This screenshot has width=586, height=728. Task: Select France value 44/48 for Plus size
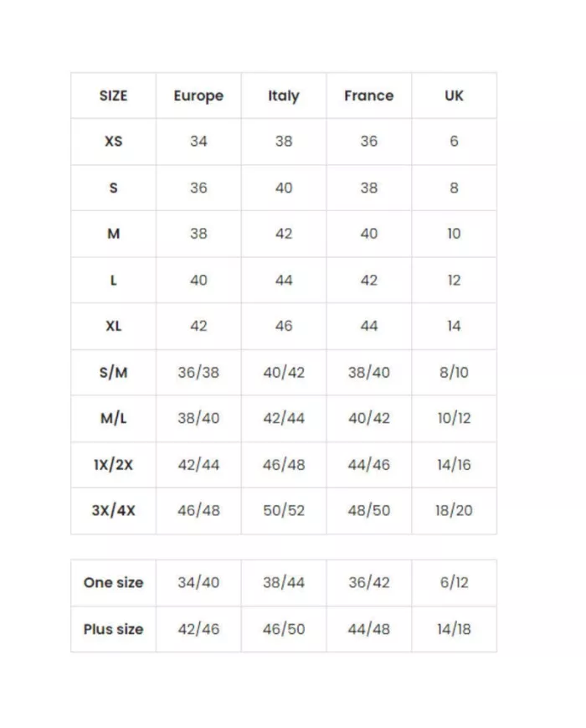[x=368, y=629]
